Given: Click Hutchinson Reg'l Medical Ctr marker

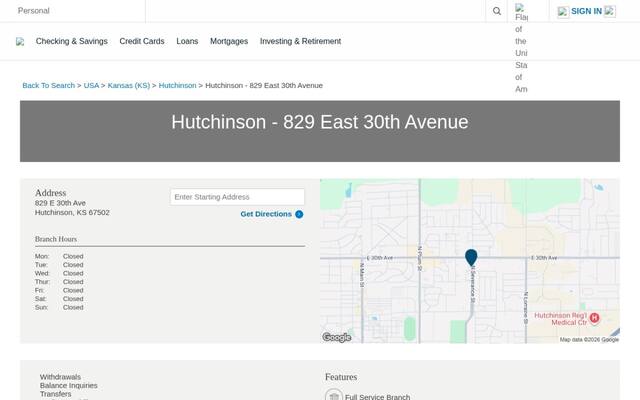Looking at the screenshot, I should point(594,318).
